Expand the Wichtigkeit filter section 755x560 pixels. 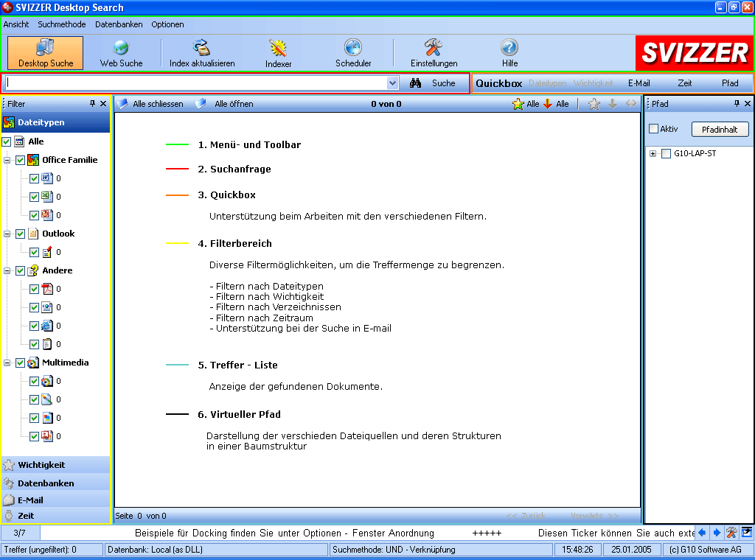[56, 465]
